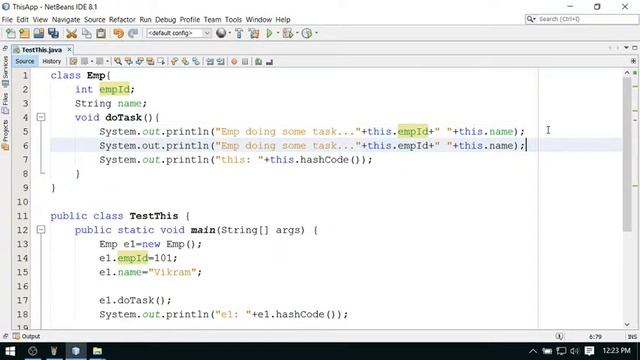Click the Paste clipboard icon
The image size is (640, 360).
101,33
